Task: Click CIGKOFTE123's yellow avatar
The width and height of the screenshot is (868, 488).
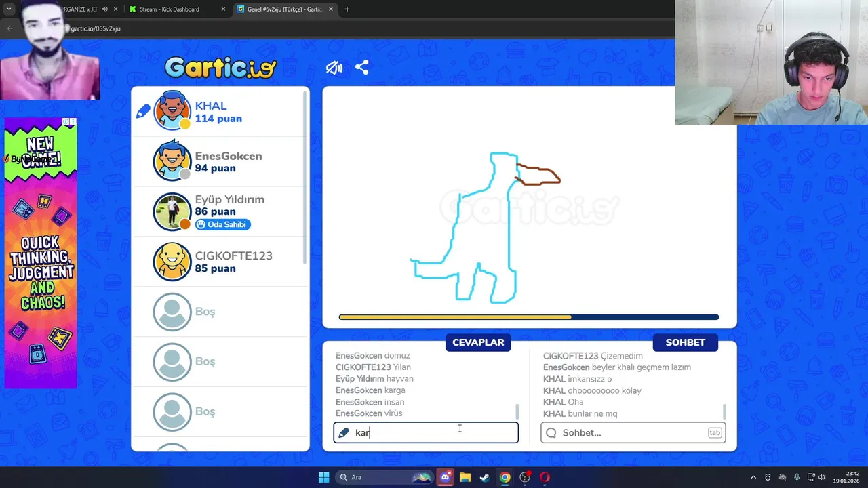Action: click(x=172, y=262)
